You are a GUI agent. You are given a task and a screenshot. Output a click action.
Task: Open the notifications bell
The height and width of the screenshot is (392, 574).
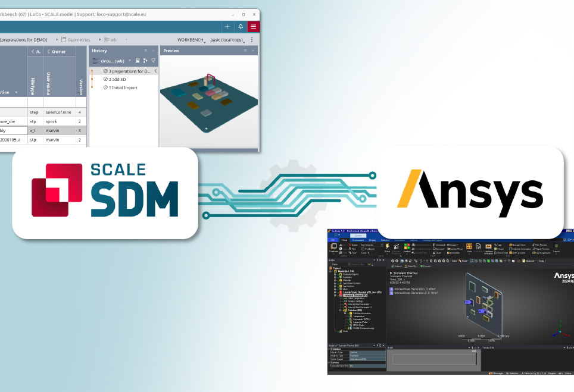point(241,27)
